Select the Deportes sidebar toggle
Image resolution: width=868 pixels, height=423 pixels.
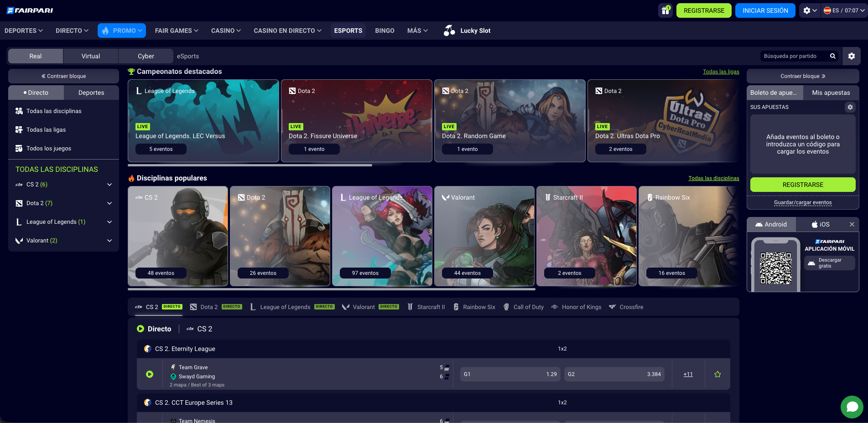point(91,93)
